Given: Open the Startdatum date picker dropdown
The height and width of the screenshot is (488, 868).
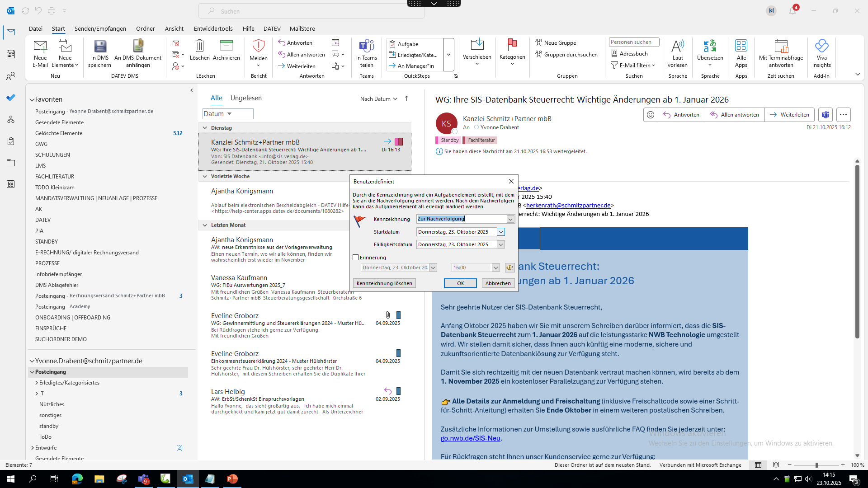Looking at the screenshot, I should coord(501,232).
